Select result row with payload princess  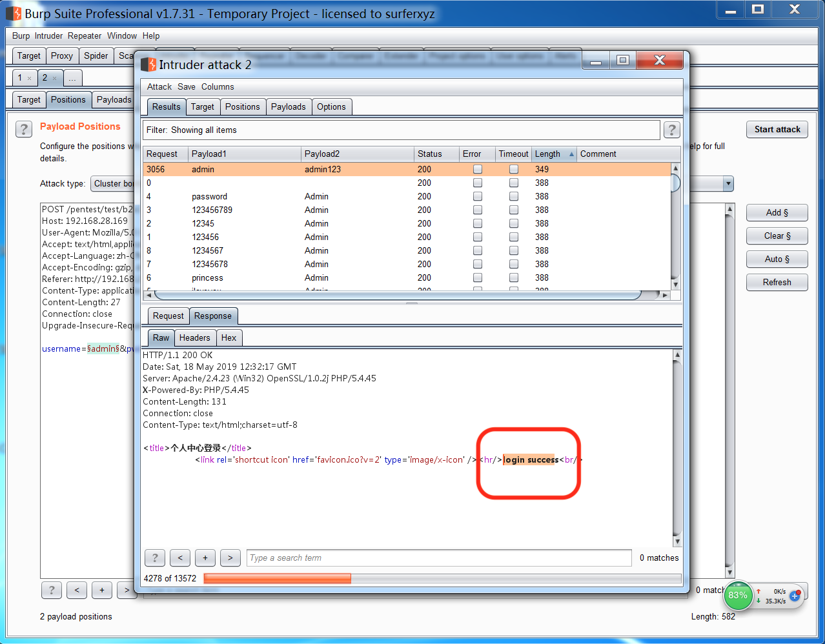tap(407, 277)
